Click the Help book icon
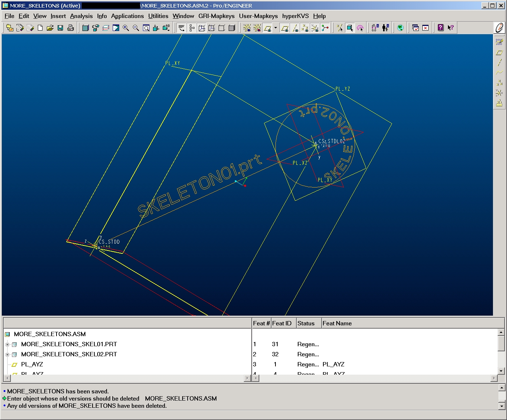This screenshot has height=420, width=507. pos(440,28)
